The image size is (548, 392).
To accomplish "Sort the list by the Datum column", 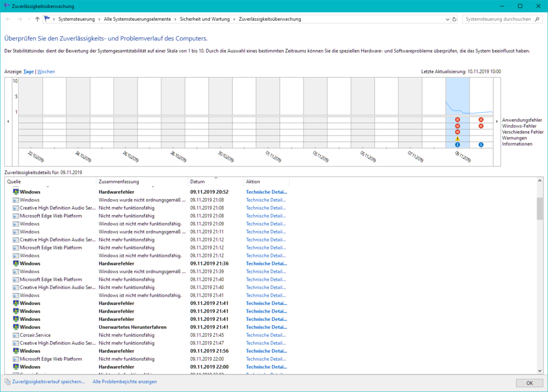I will [x=197, y=182].
